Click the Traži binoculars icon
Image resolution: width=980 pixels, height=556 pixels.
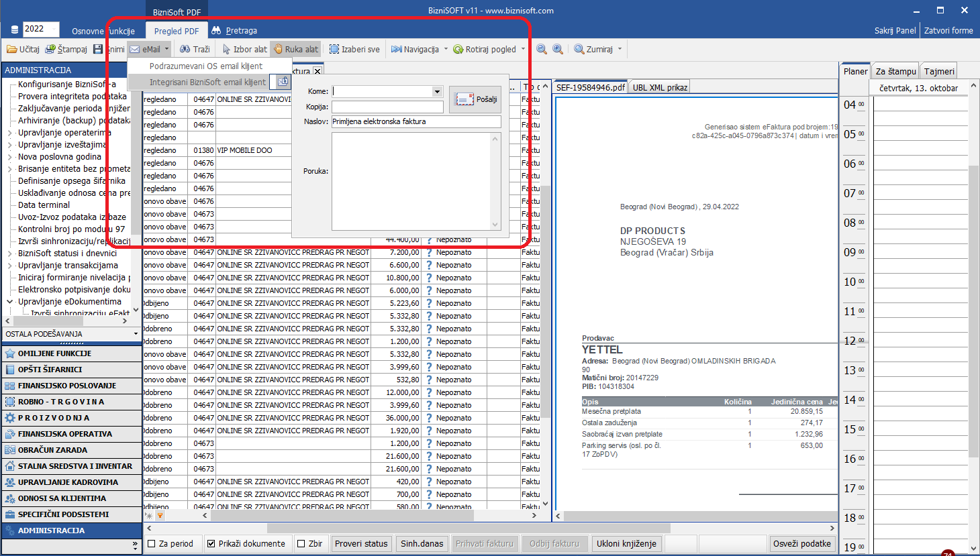coord(185,49)
